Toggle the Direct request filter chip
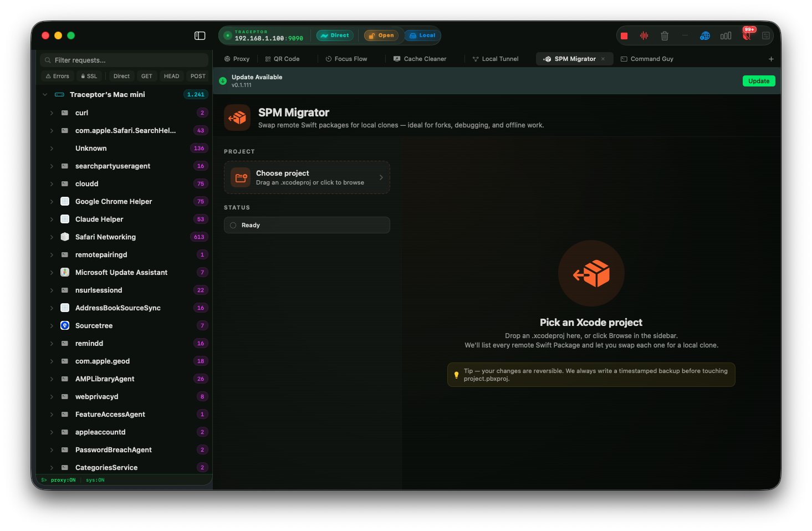The width and height of the screenshot is (812, 531). (121, 76)
